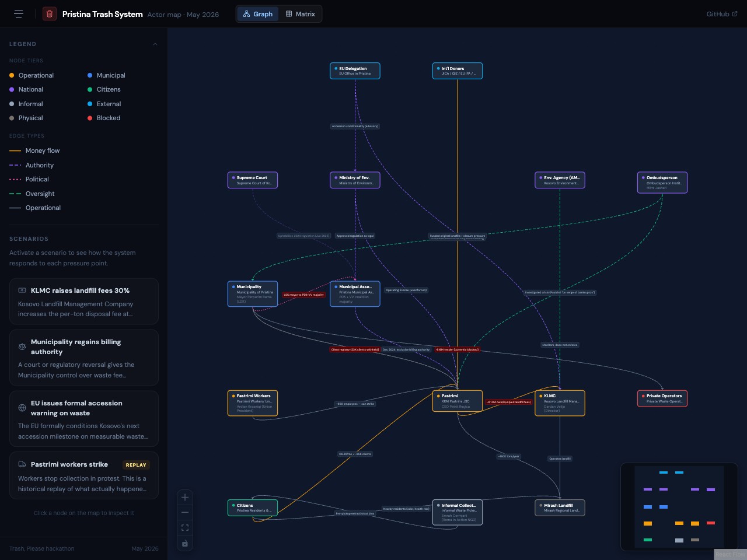Zoom out with the minus control
This screenshot has height=560, width=747.
(185, 513)
